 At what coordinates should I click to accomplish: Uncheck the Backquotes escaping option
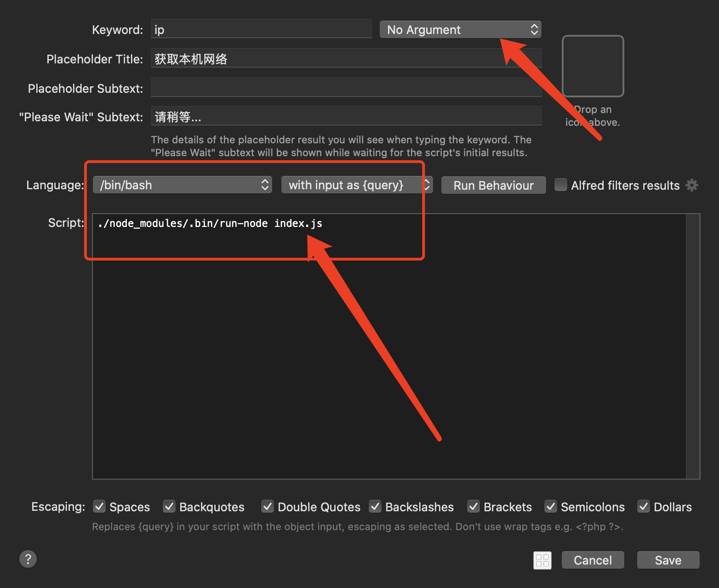click(169, 506)
